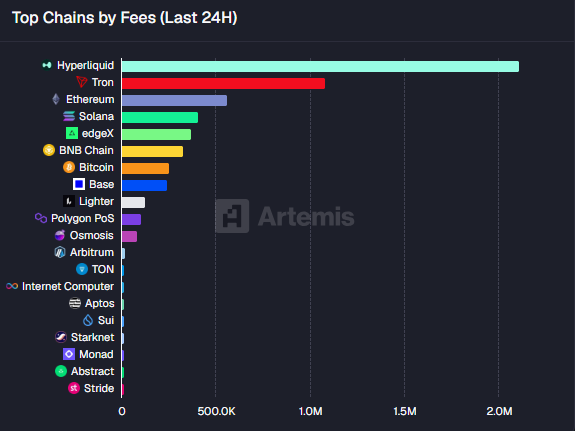Select the blue Base bar
This screenshot has width=575, height=431.
(x=144, y=186)
